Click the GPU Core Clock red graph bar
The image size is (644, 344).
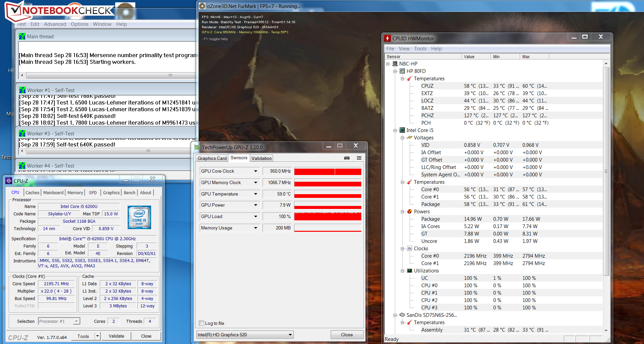tap(328, 171)
